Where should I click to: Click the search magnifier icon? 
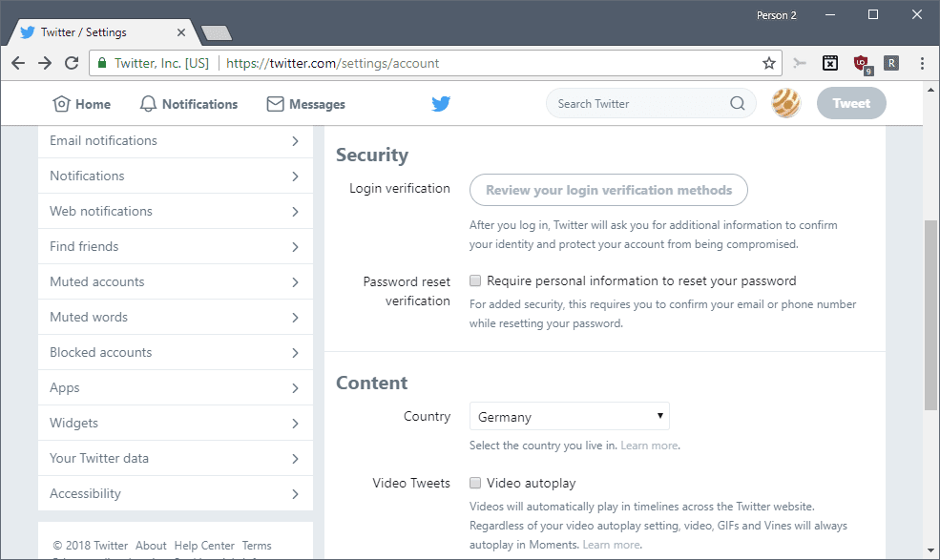point(738,104)
